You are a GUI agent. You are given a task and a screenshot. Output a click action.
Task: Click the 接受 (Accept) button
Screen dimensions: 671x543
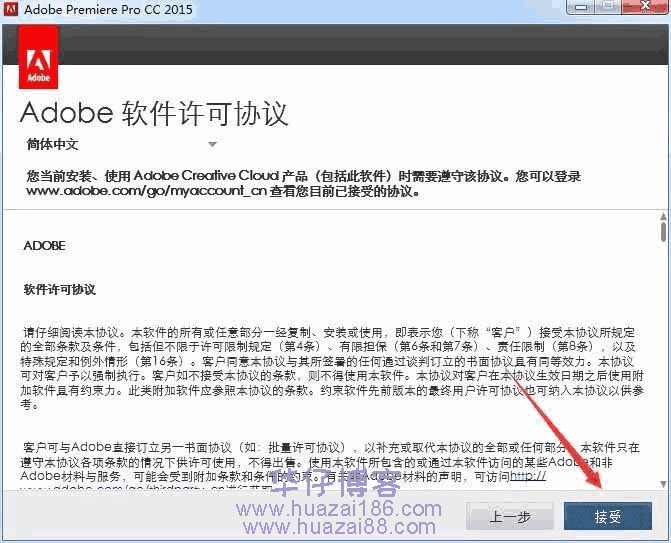[x=608, y=516]
